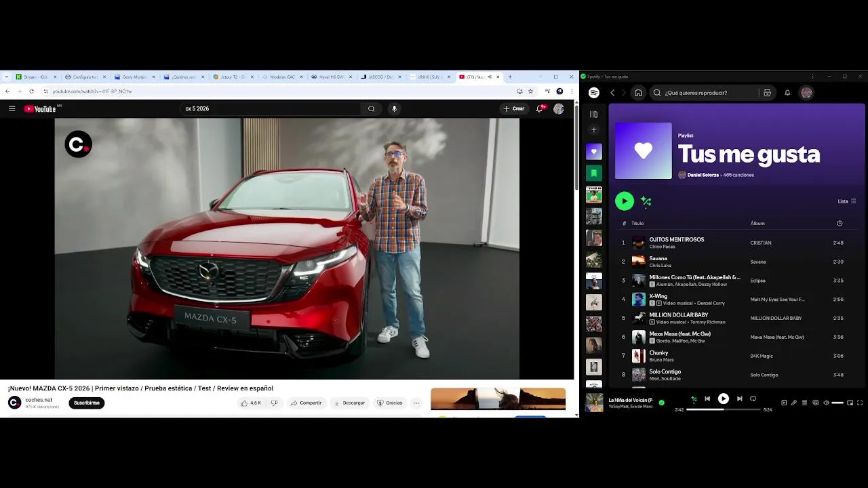Click now playing album cover thumbnail
This screenshot has width=868, height=488.
click(x=594, y=403)
